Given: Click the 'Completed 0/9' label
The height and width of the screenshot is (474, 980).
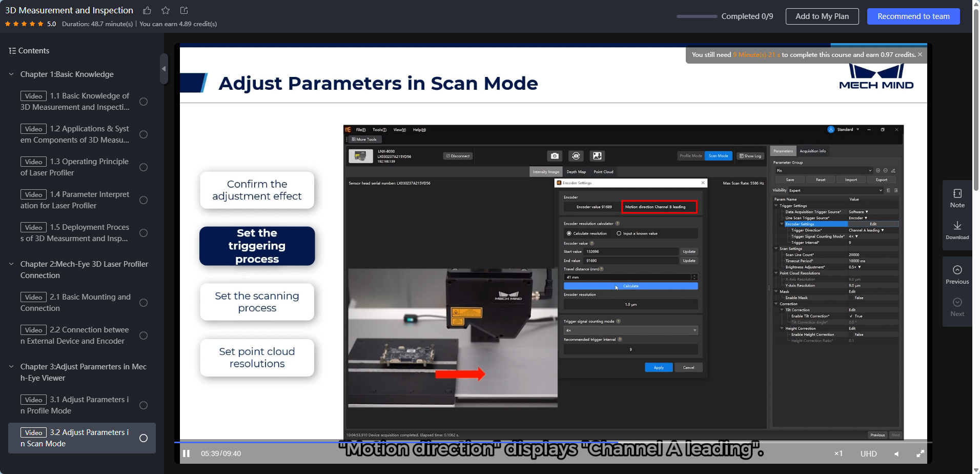Looking at the screenshot, I should tap(747, 16).
